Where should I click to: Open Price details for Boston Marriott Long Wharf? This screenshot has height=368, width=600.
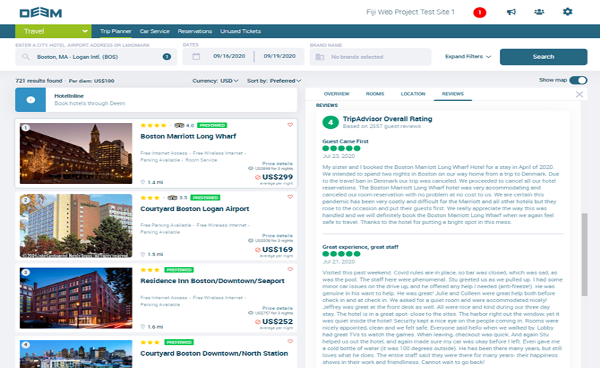277,164
